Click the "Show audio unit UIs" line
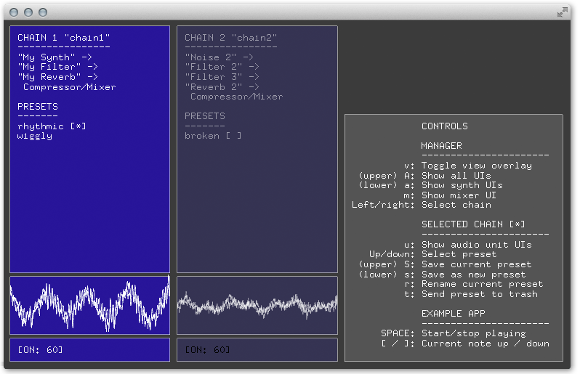The width and height of the screenshot is (588, 382). click(x=468, y=245)
